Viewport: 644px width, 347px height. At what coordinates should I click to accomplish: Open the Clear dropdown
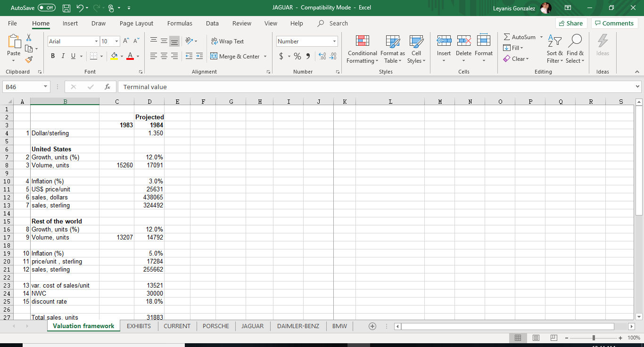pyautogui.click(x=516, y=58)
